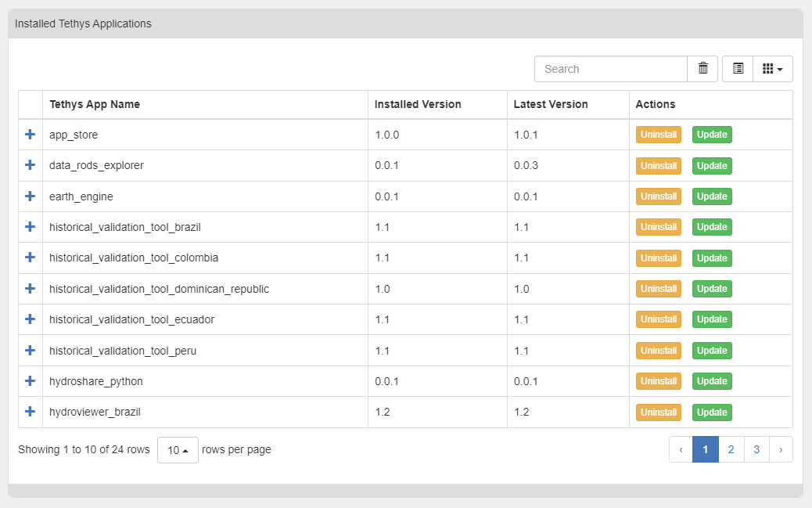The width and height of the screenshot is (812, 508).
Task: Click the Installed Tethys Applications heading
Action: (x=83, y=23)
